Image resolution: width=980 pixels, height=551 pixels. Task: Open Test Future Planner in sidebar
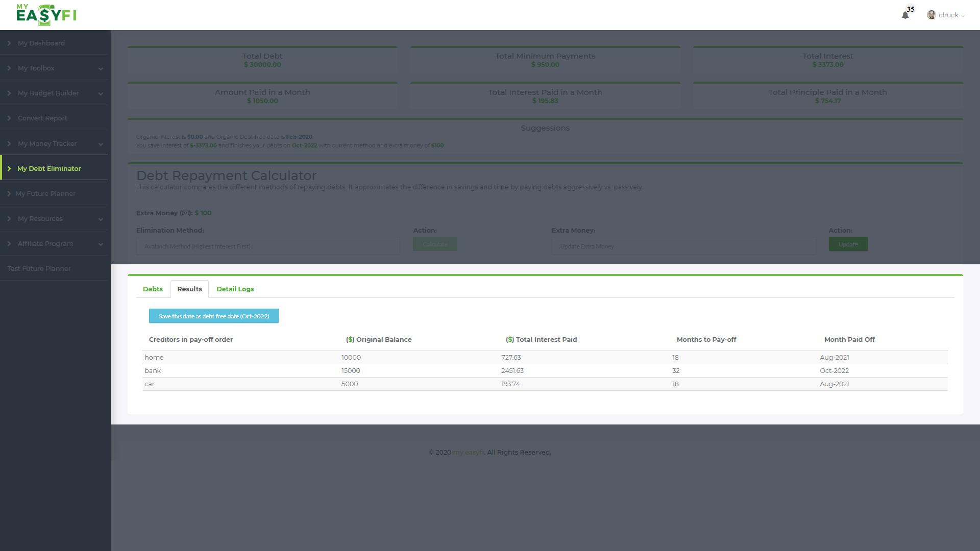point(39,269)
